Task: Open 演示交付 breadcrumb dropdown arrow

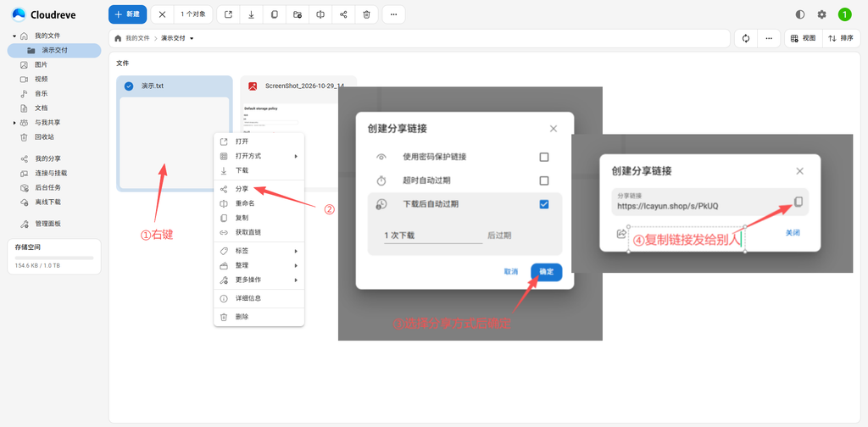Action: 192,39
